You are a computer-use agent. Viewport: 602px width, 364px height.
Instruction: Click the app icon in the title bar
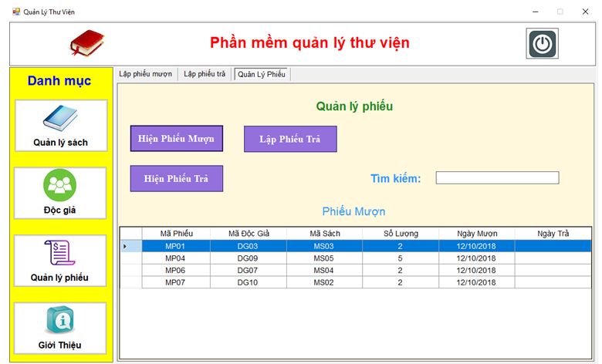(16, 12)
